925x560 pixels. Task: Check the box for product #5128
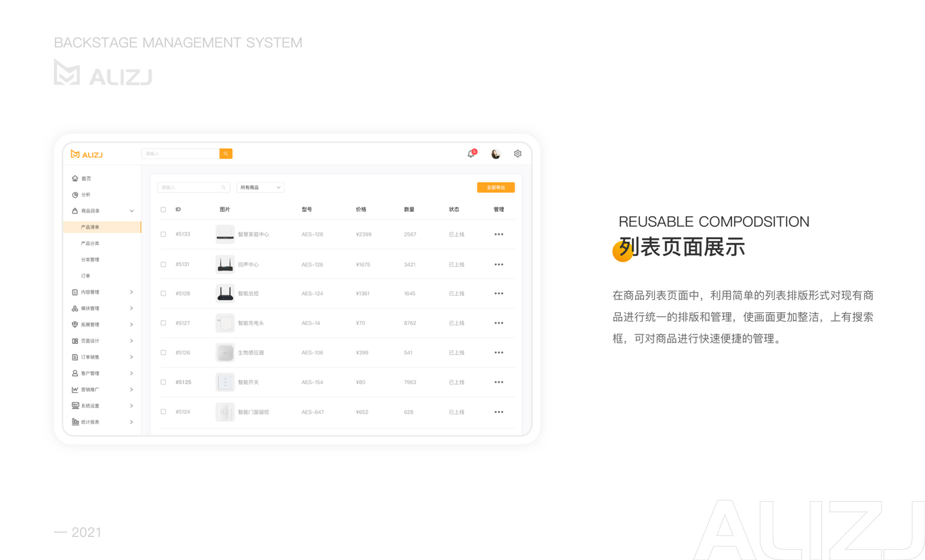pyautogui.click(x=163, y=293)
